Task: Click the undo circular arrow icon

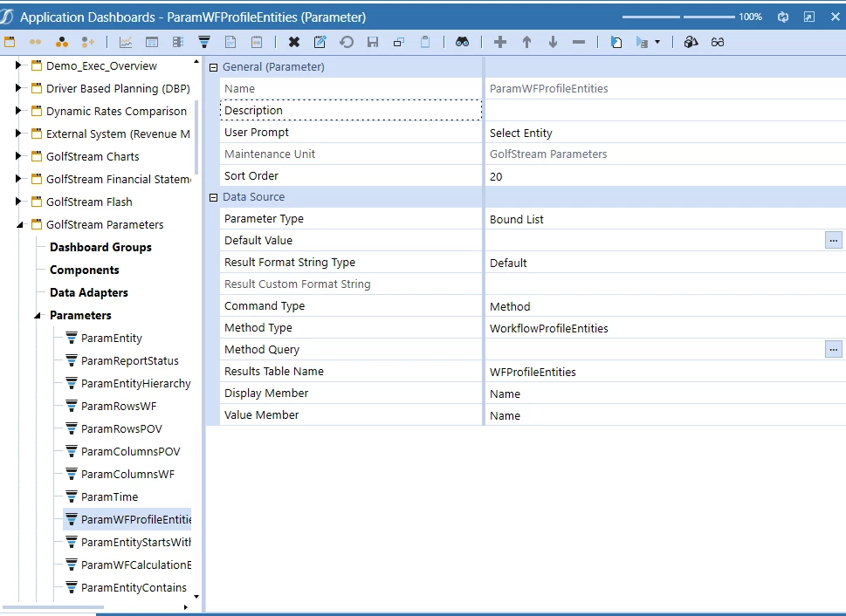Action: (x=347, y=42)
